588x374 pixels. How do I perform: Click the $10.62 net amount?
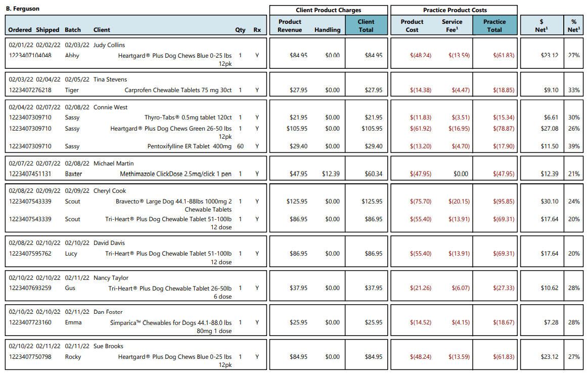pos(550,288)
